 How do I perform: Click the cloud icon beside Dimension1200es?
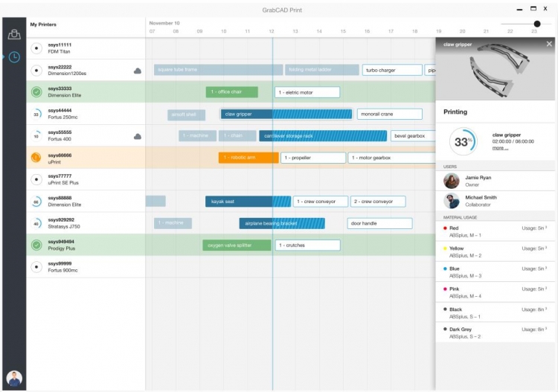pyautogui.click(x=138, y=71)
